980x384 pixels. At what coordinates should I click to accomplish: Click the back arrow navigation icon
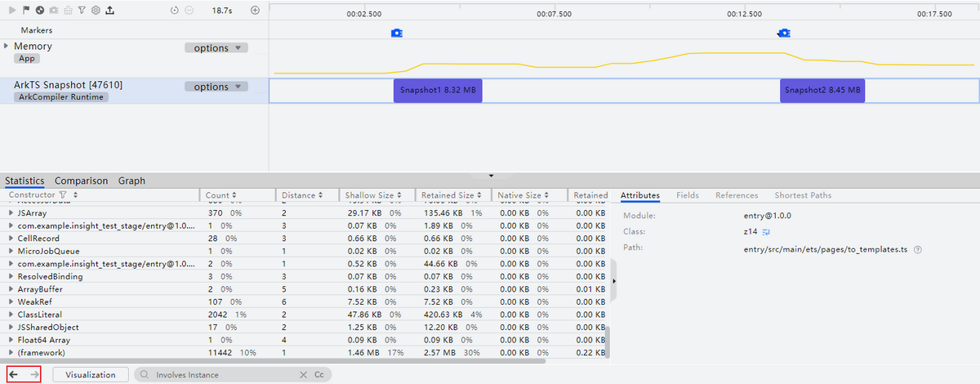tap(14, 374)
